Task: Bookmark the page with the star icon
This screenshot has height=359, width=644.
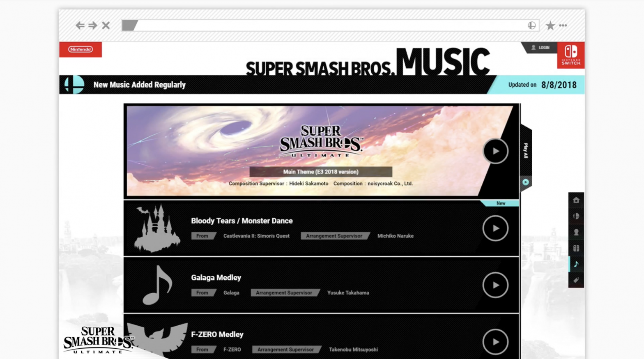Action: [x=550, y=25]
